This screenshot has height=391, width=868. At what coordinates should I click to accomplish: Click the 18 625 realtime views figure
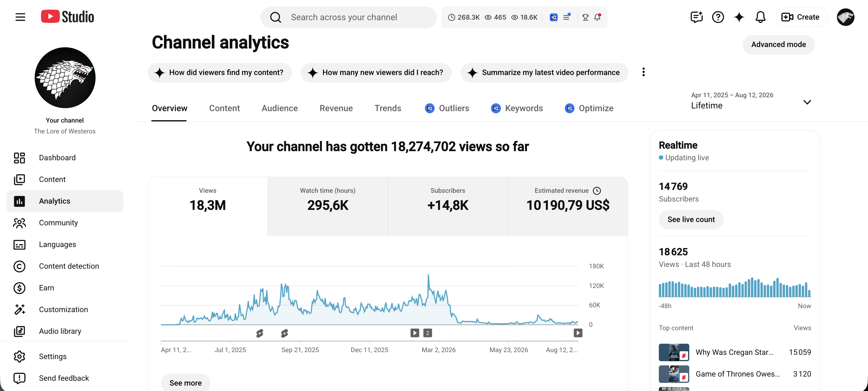tap(673, 252)
